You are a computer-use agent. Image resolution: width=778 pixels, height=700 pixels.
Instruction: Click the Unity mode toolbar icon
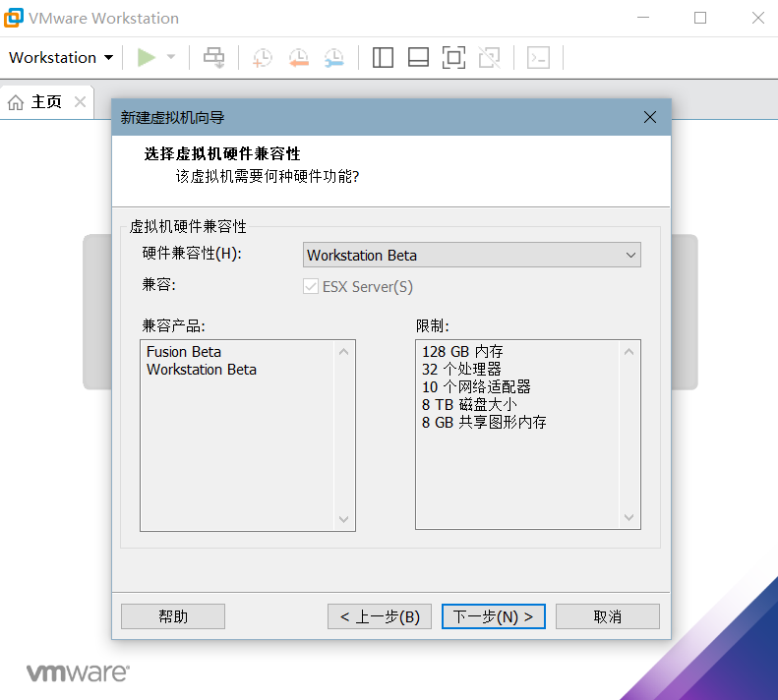point(489,58)
